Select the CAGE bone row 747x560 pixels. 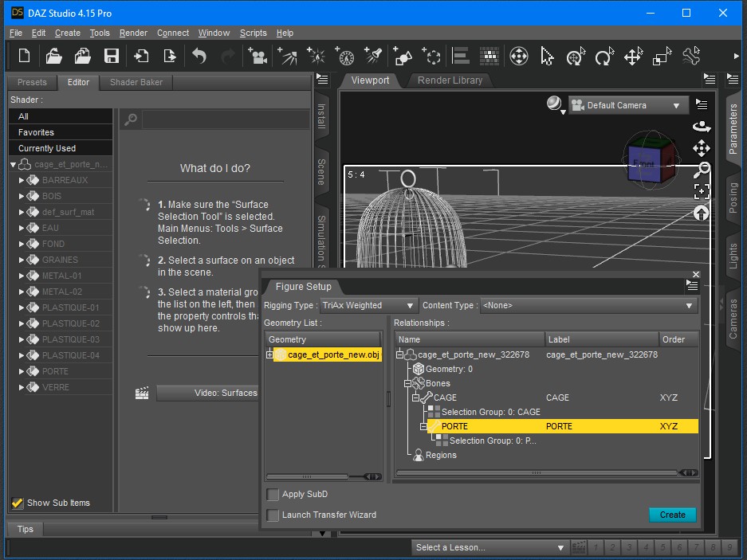click(547, 397)
